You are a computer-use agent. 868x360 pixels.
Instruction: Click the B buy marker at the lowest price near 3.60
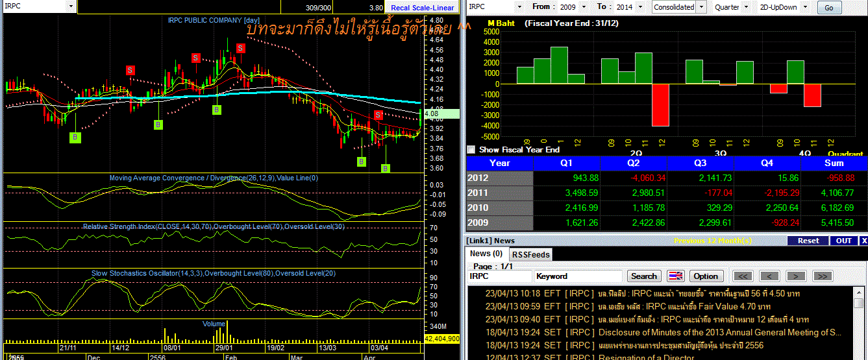(385, 169)
